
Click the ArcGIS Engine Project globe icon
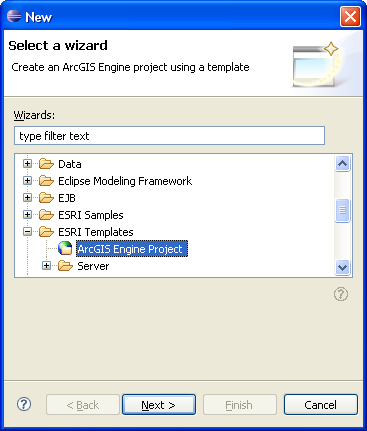(x=65, y=248)
